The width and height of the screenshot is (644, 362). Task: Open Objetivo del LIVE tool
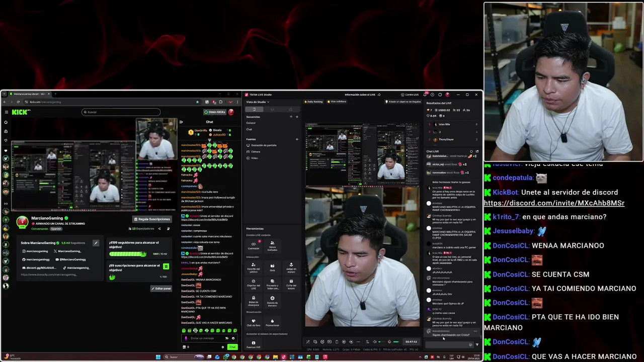pos(254,284)
